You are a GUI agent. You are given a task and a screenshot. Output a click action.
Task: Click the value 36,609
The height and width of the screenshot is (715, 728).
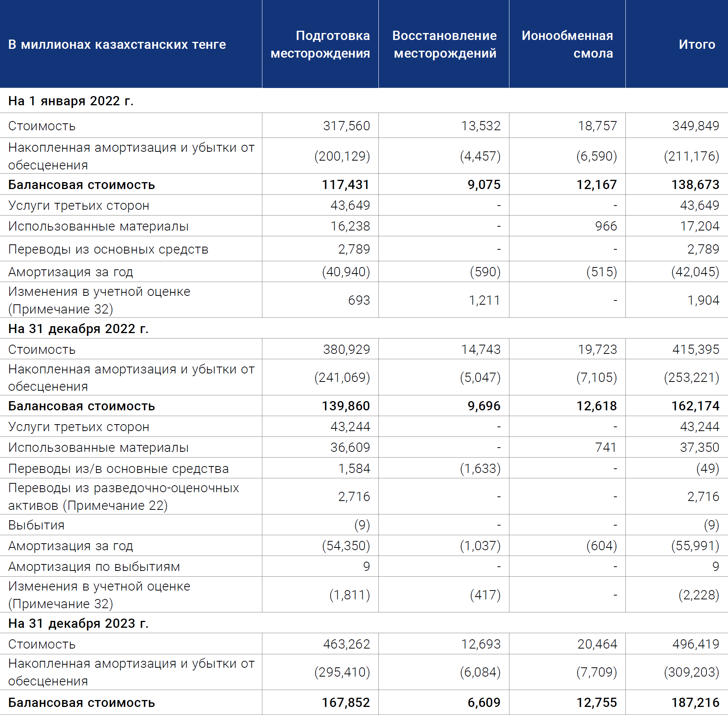(350, 448)
